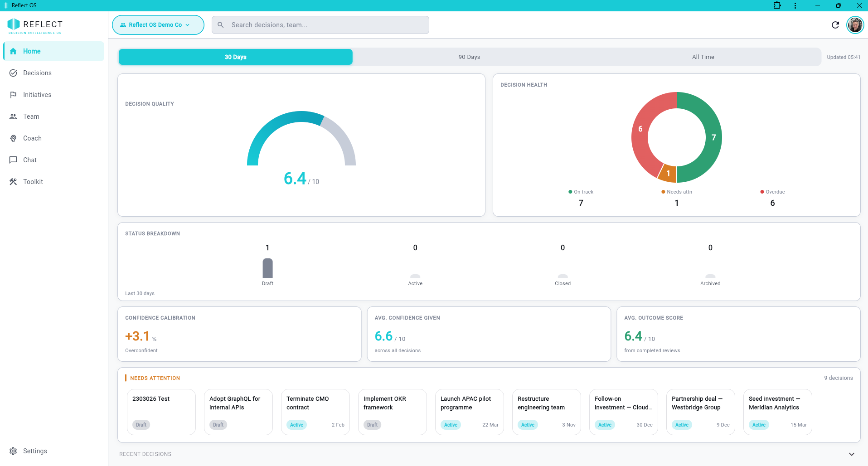Open the user profile avatar
This screenshot has height=466, width=868.
click(x=855, y=25)
